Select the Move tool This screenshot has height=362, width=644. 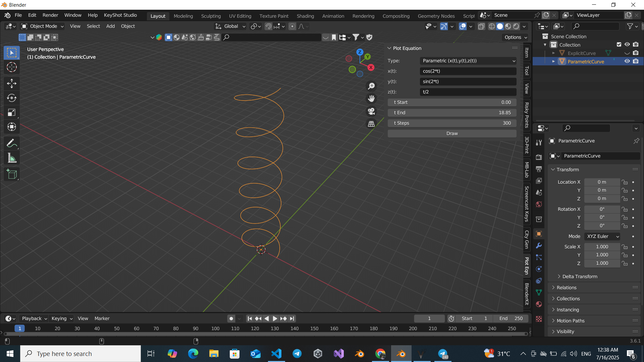[12, 83]
